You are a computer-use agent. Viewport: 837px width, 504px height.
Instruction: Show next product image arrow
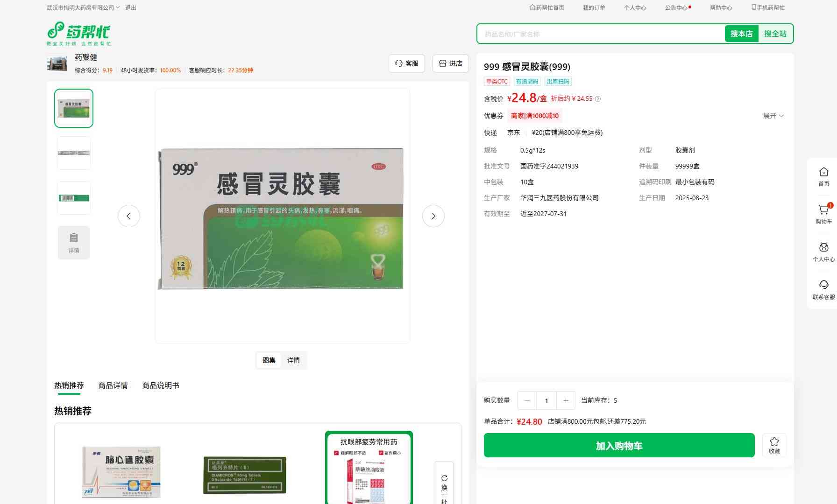point(433,216)
